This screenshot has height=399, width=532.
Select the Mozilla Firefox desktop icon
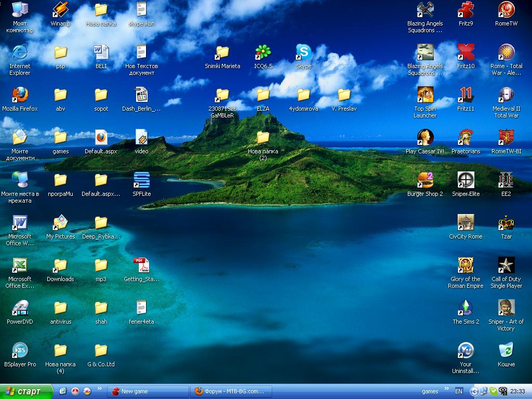(x=20, y=95)
